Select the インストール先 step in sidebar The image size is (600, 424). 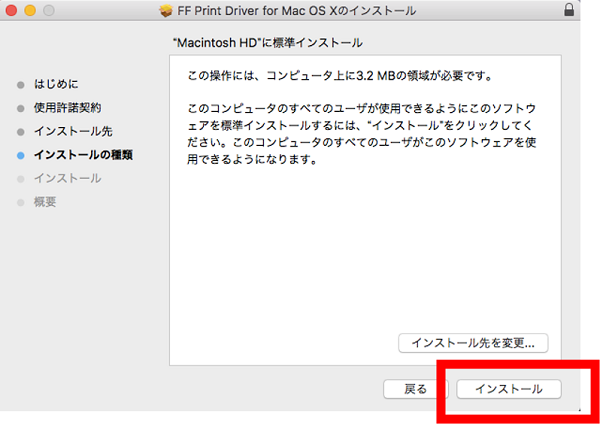(66, 131)
